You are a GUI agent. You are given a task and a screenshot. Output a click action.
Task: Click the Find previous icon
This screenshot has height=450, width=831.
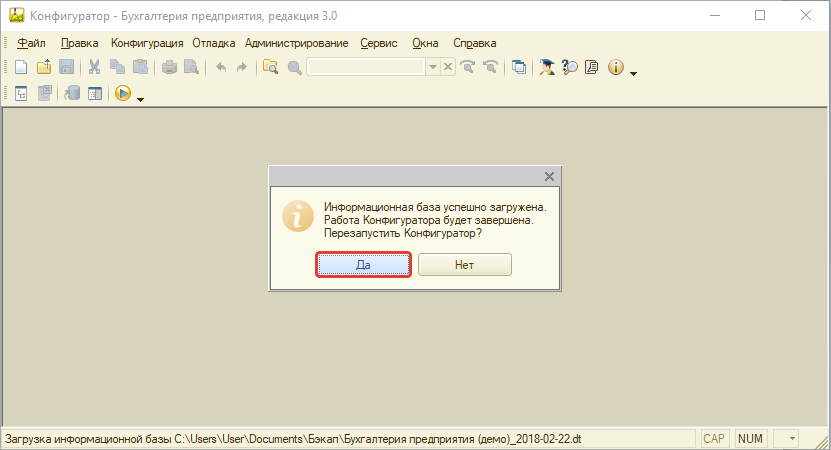pos(490,67)
